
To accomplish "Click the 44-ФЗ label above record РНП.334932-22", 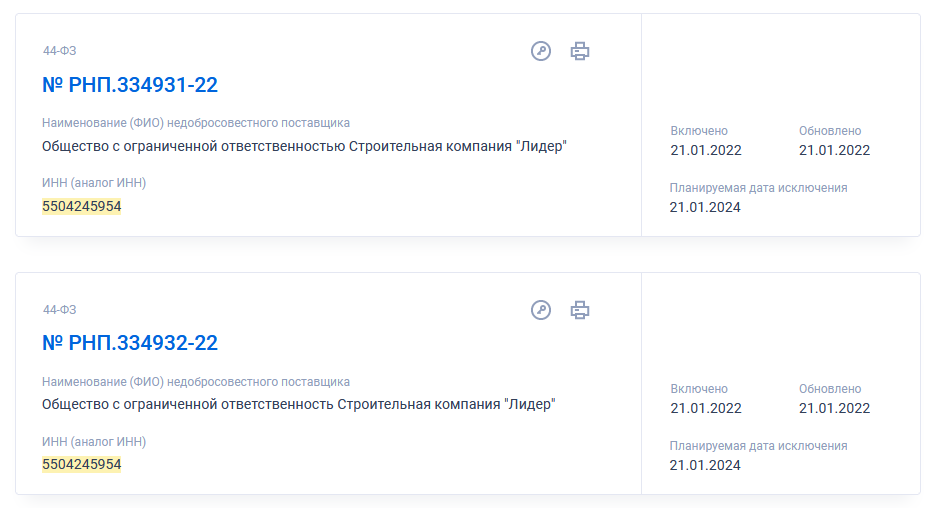I will click(x=59, y=310).
